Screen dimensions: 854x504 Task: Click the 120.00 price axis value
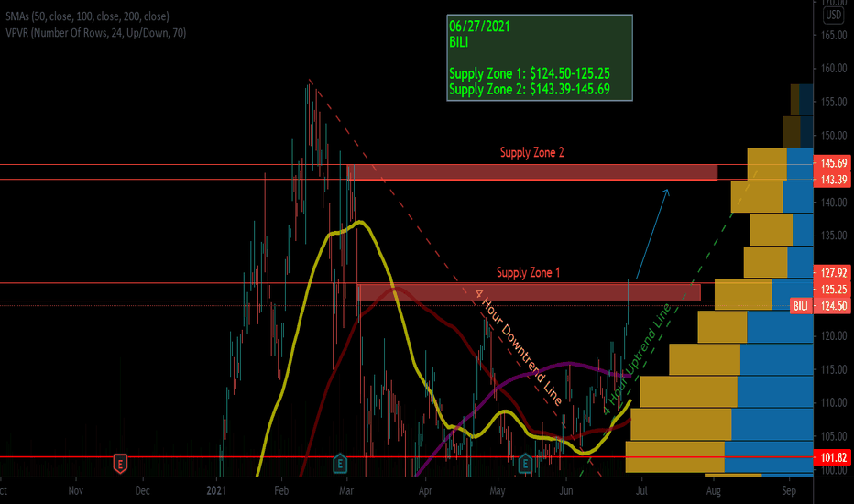(834, 335)
